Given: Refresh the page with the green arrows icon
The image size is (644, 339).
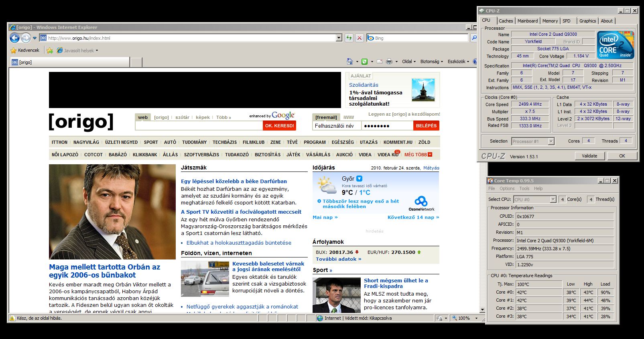Looking at the screenshot, I should point(349,38).
